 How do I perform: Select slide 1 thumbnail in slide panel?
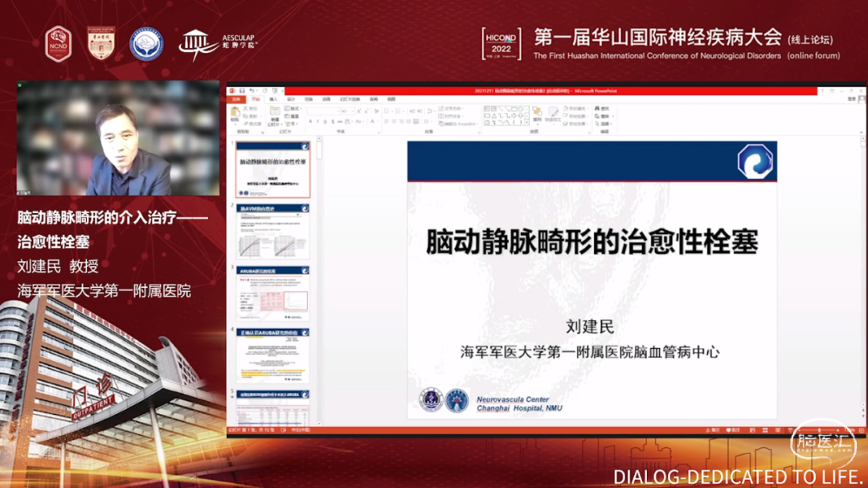(x=273, y=170)
